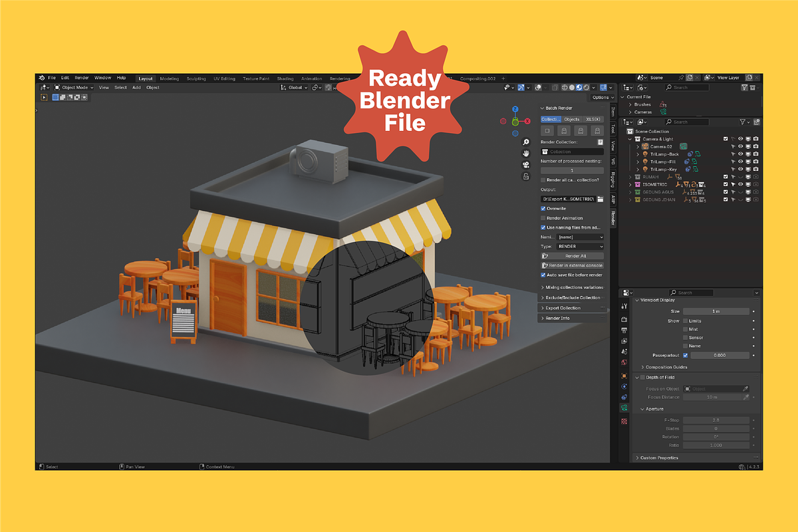The image size is (798, 532).
Task: Click the Render All button
Action: pos(572,255)
